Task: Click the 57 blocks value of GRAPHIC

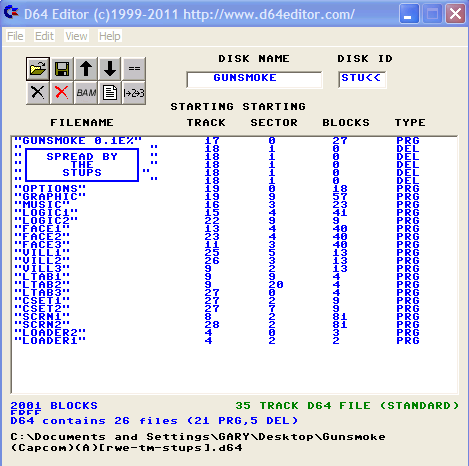Action: 340,197
